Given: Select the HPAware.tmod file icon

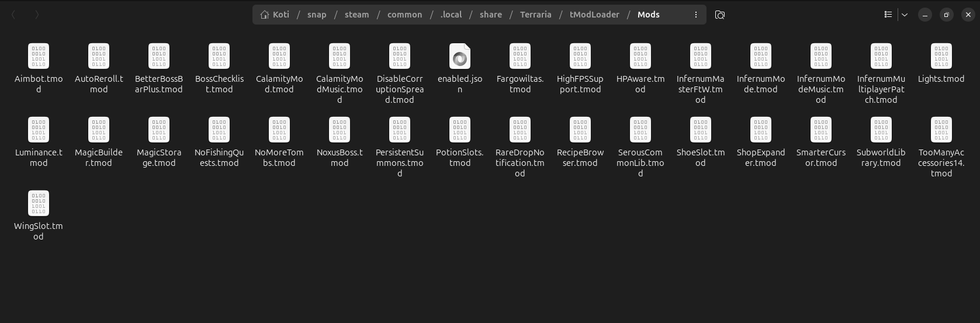Looking at the screenshot, I should (640, 56).
